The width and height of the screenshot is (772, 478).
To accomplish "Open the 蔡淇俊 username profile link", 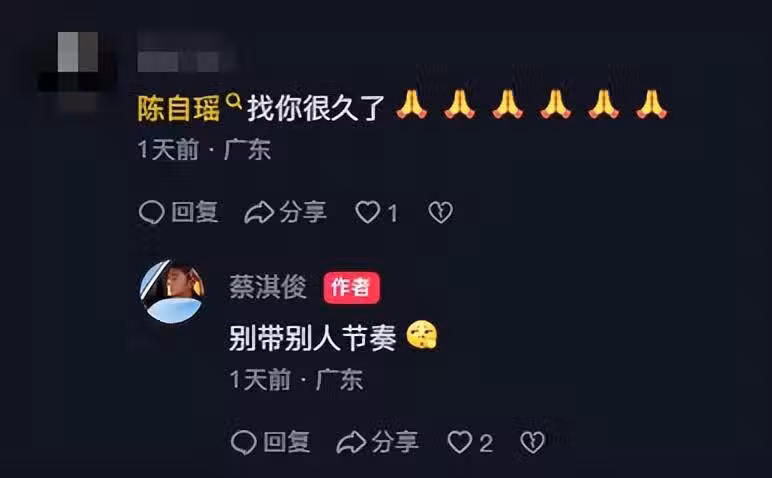I will [x=268, y=287].
